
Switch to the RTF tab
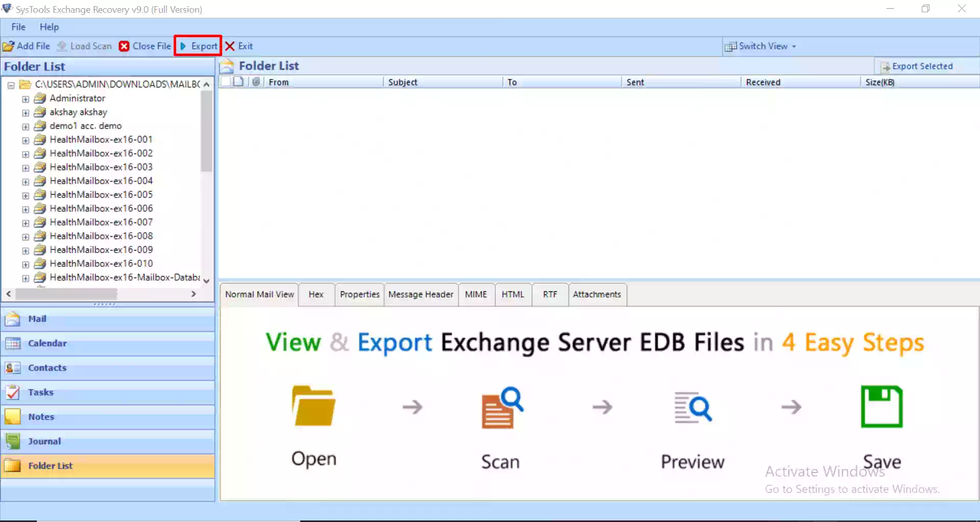(550, 294)
